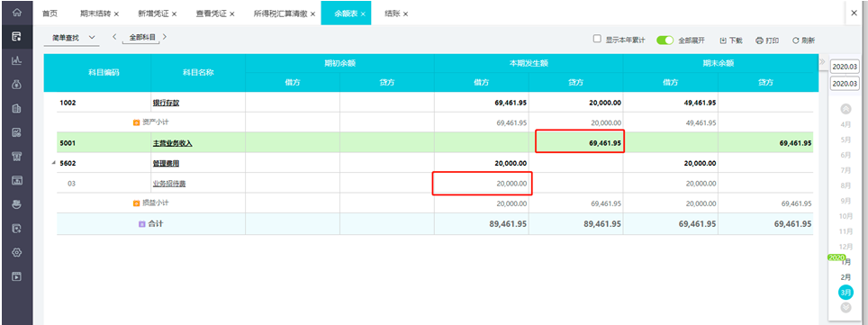Close the 期末结转 tab
Image resolution: width=868 pixels, height=325 pixels.
point(116,14)
